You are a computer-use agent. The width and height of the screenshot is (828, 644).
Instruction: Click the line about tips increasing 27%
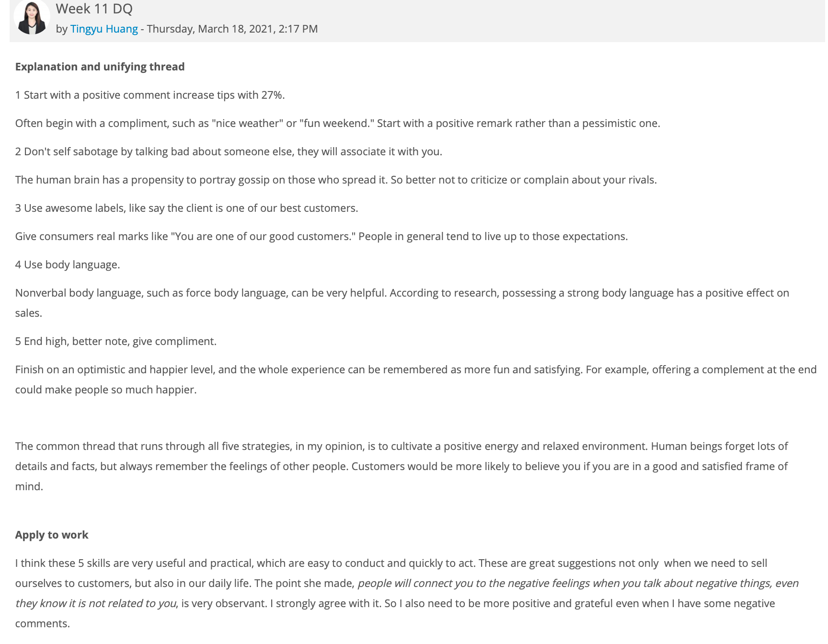click(150, 95)
